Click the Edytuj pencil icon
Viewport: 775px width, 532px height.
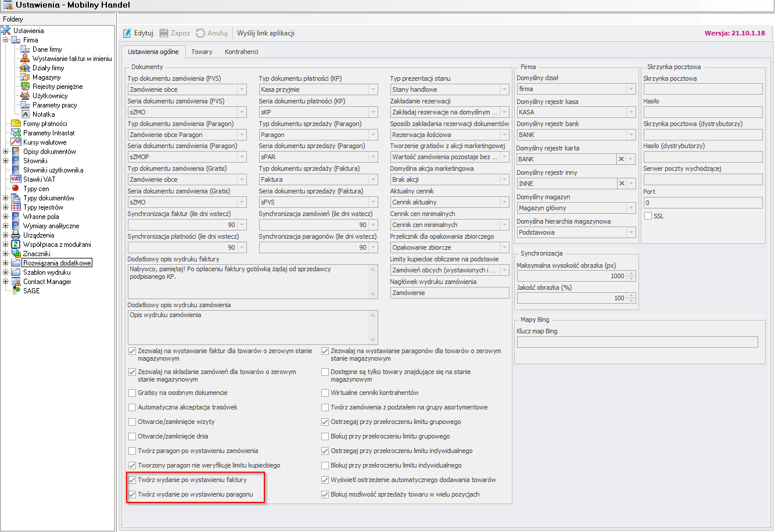[128, 33]
